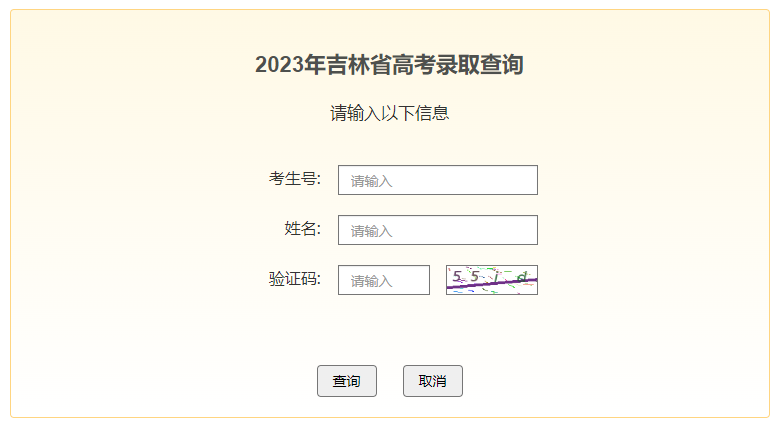Place cursor in the name field

(437, 230)
